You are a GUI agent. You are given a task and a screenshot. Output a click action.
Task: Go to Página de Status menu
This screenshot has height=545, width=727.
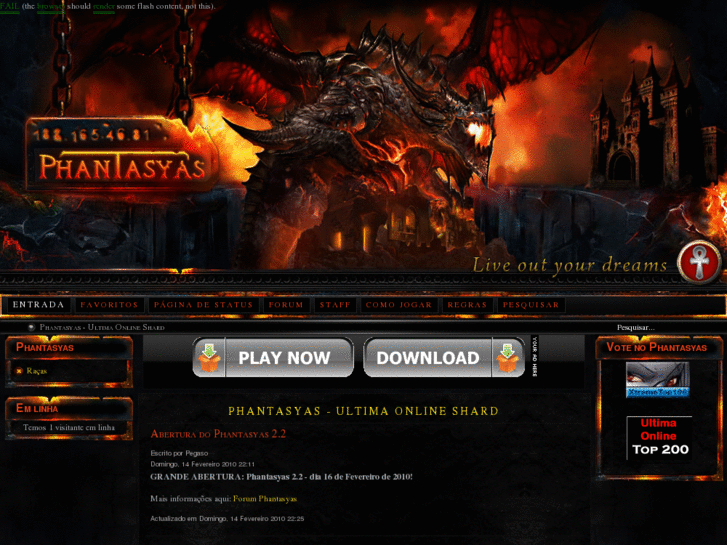point(204,305)
